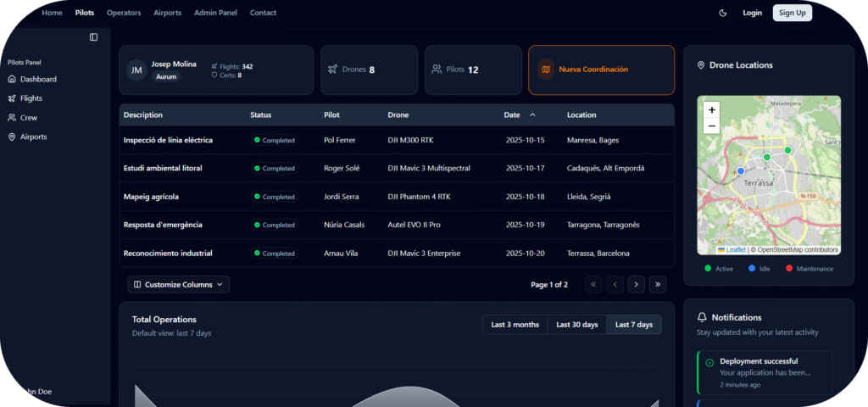Go to the next table page

(x=636, y=285)
